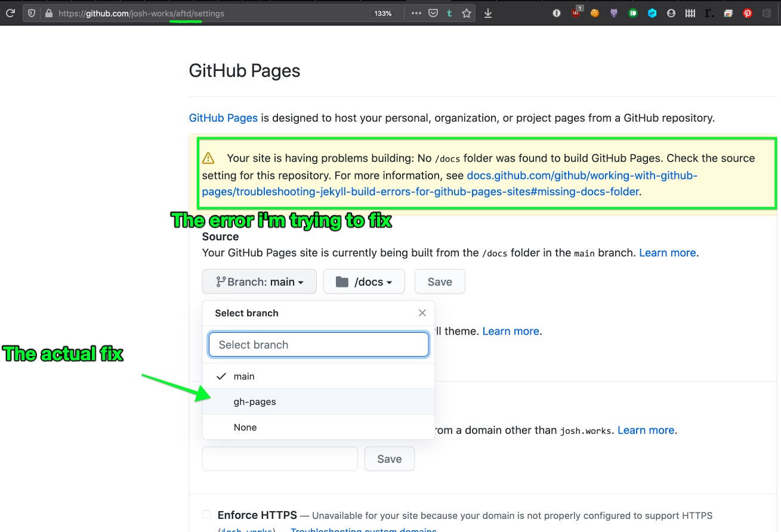Click the github.com settings URL in address bar
The width and height of the screenshot is (781, 532).
[x=141, y=13]
